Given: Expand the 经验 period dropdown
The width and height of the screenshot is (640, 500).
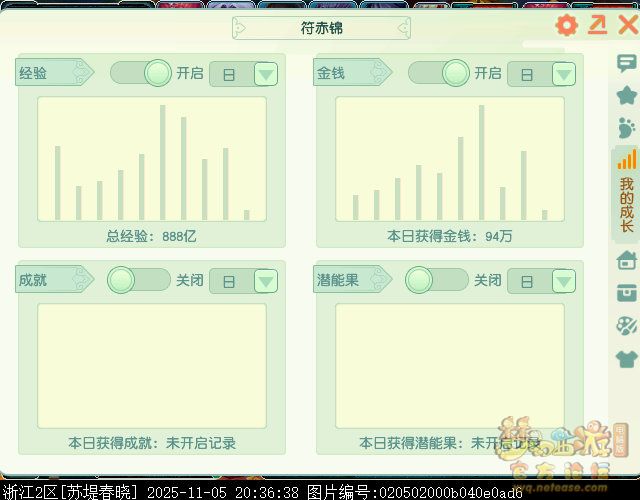Looking at the screenshot, I should pyautogui.click(x=265, y=75).
